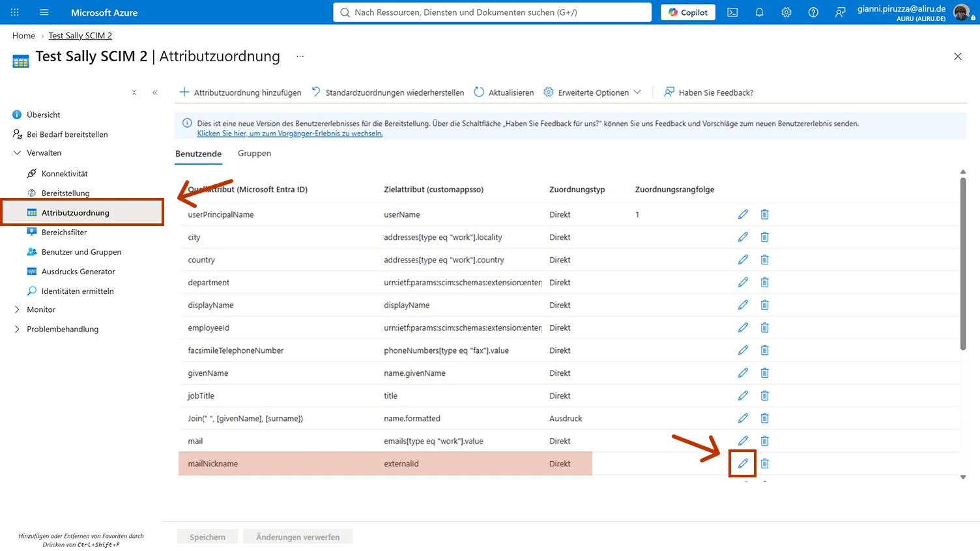The height and width of the screenshot is (551, 980).
Task: Open the notifications bell
Action: pyautogui.click(x=759, y=12)
